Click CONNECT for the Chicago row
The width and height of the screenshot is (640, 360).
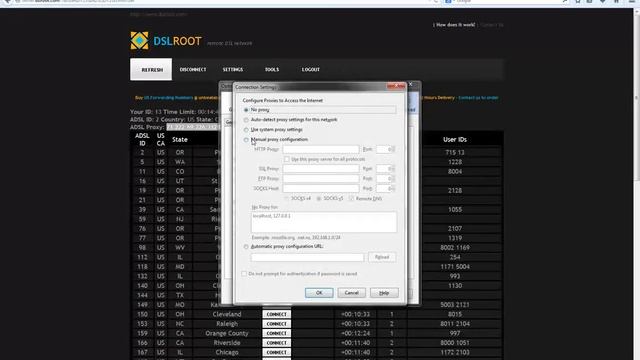tap(276, 352)
